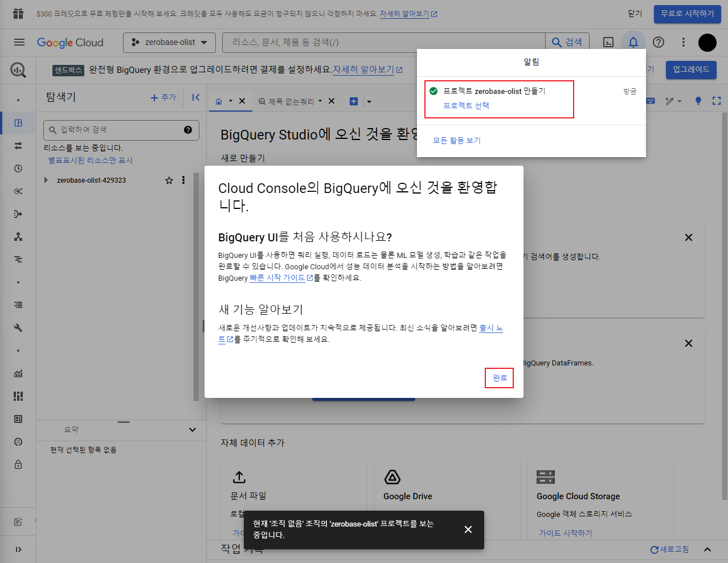Image resolution: width=728 pixels, height=563 pixels.
Task: Dismiss the project toast with its X
Action: click(468, 529)
